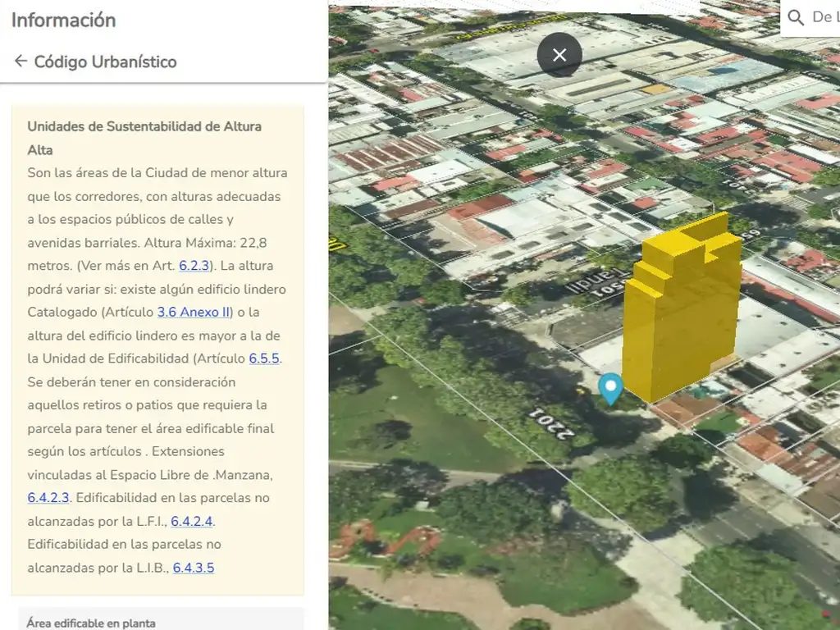Expand the Área edificable en planta section

90,623
